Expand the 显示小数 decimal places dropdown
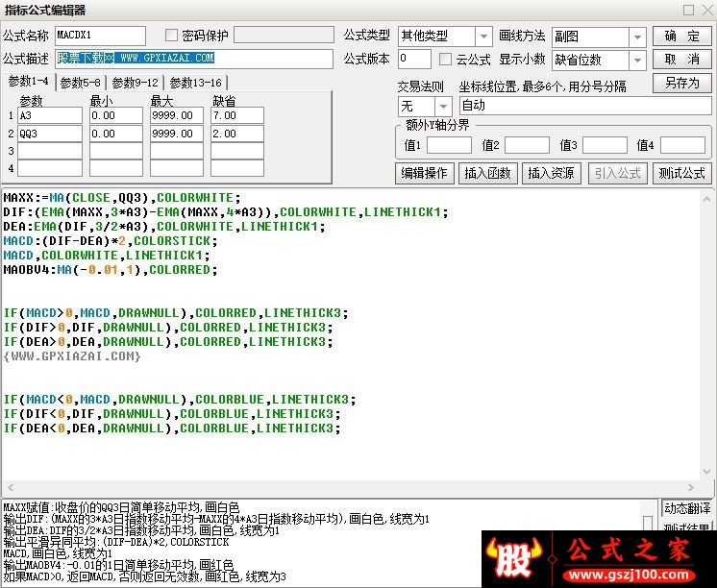This screenshot has height=588, width=717. pyautogui.click(x=637, y=60)
